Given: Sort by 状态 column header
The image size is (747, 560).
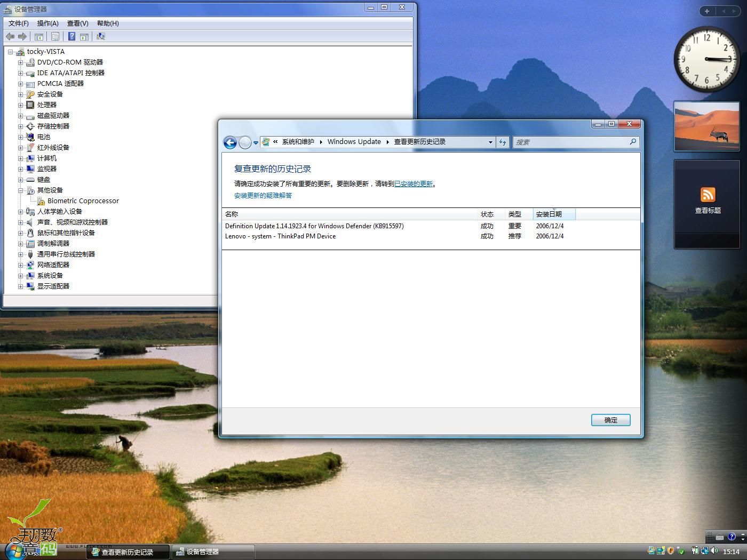Looking at the screenshot, I should [491, 214].
